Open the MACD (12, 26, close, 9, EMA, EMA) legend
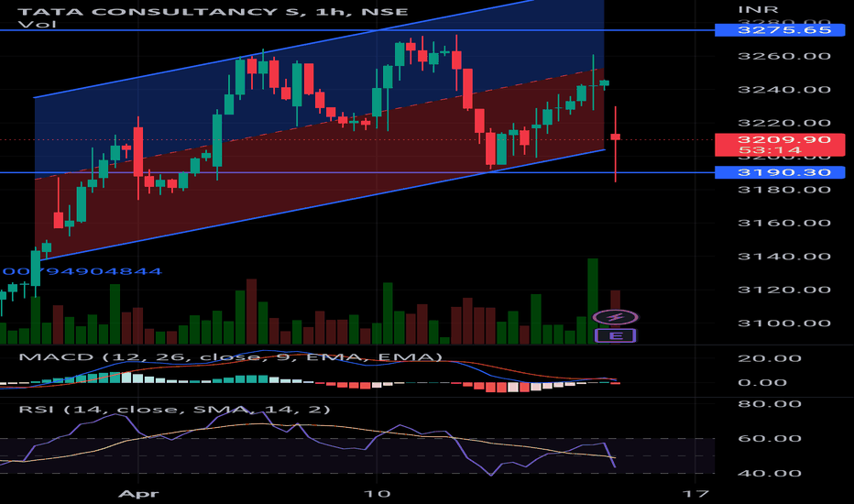 pyautogui.click(x=230, y=357)
